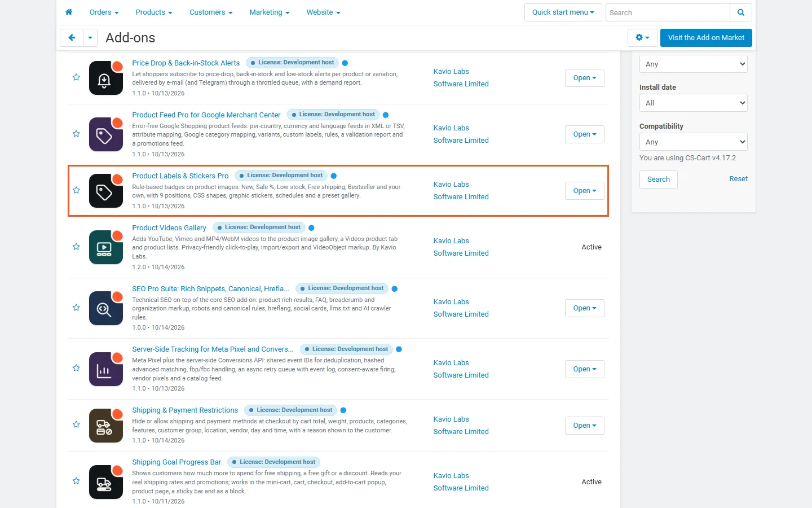Image resolution: width=812 pixels, height=508 pixels.
Task: Open Shipping Goal Progress Bar add-on link
Action: pyautogui.click(x=176, y=462)
